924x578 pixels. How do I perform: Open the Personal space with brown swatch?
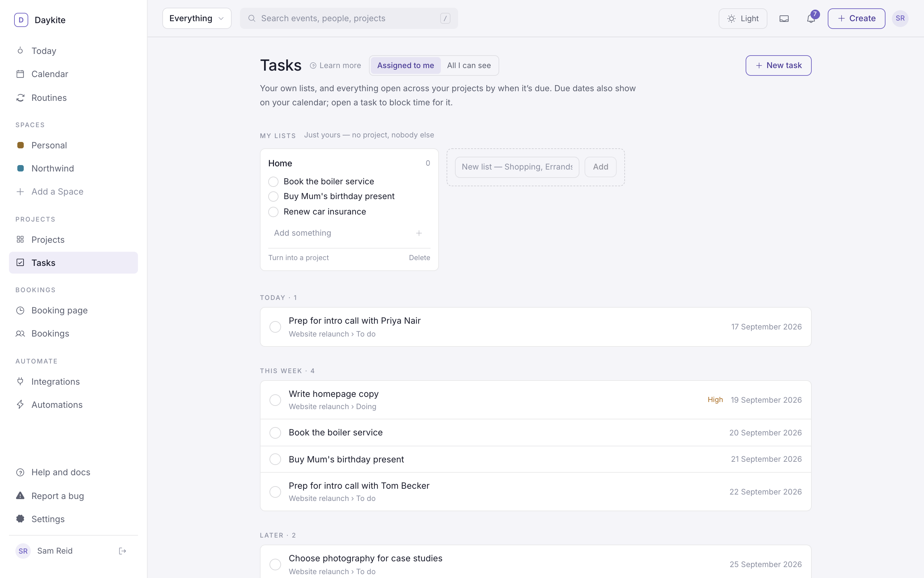(x=73, y=145)
